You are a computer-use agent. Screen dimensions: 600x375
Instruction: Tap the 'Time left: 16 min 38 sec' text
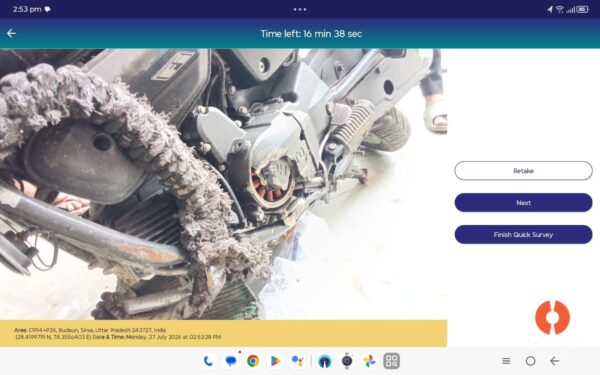(x=311, y=34)
